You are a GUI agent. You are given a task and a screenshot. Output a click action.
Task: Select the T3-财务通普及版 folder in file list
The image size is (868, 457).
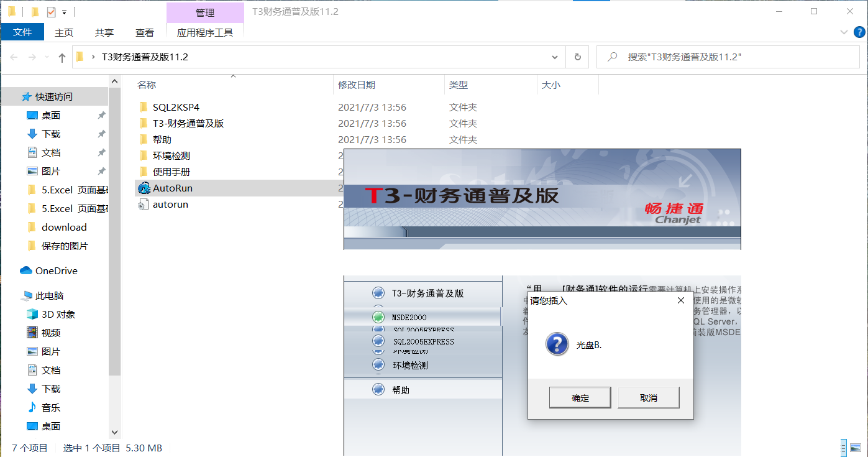coord(188,123)
